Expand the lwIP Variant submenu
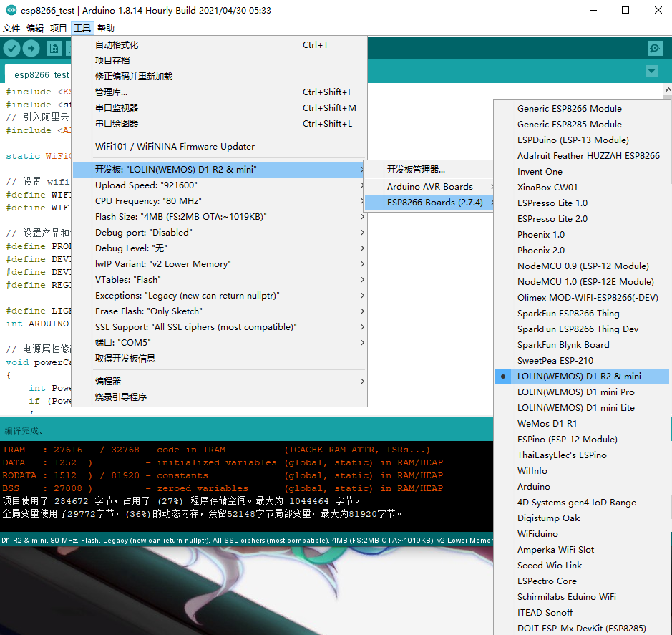 219,264
